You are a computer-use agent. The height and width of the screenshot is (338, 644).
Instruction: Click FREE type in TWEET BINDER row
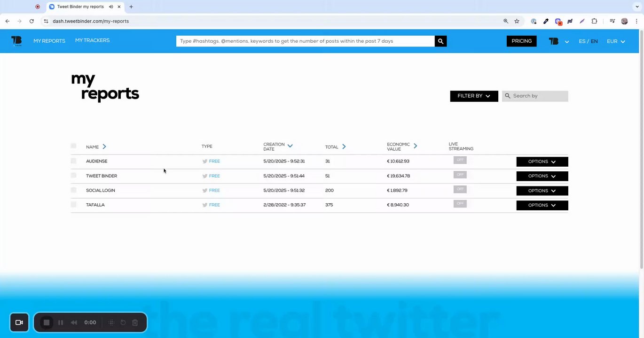(x=214, y=176)
